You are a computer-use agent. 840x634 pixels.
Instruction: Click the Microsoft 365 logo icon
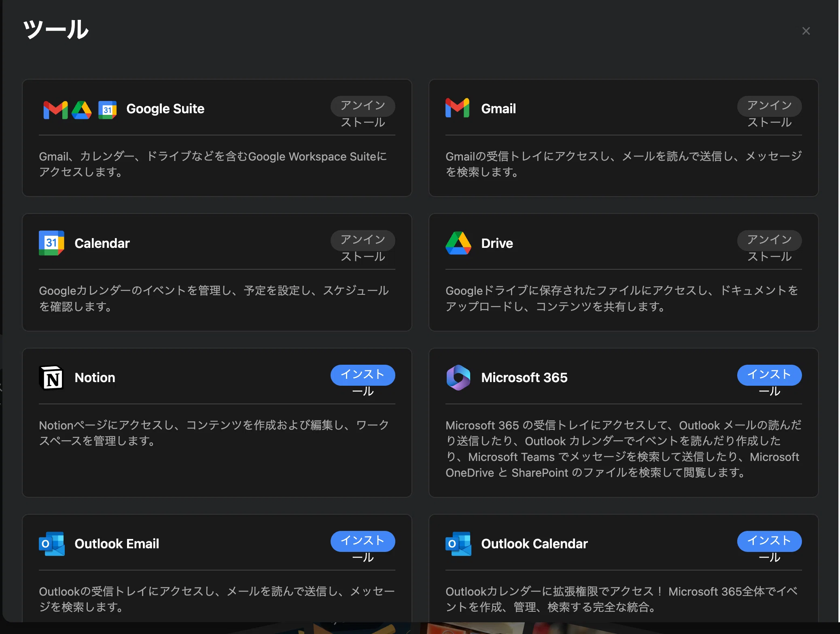pyautogui.click(x=458, y=377)
